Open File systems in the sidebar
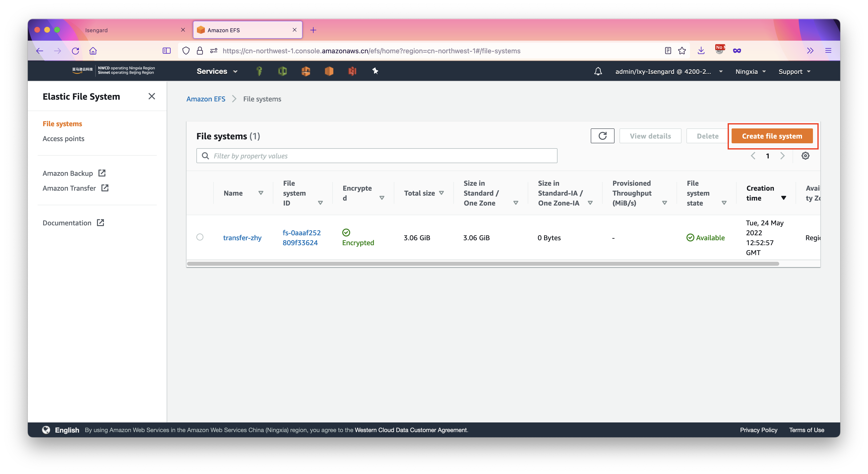Viewport: 868px width, 474px height. tap(62, 124)
